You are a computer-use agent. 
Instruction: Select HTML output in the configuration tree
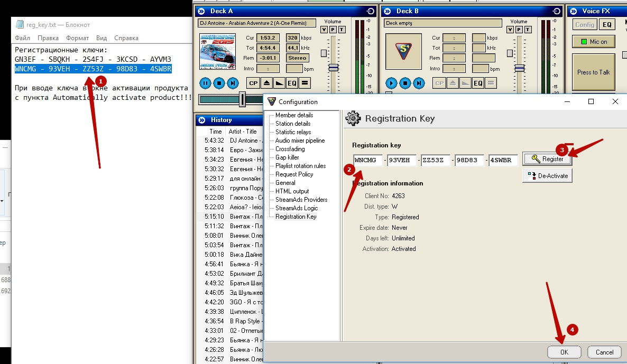(x=292, y=191)
